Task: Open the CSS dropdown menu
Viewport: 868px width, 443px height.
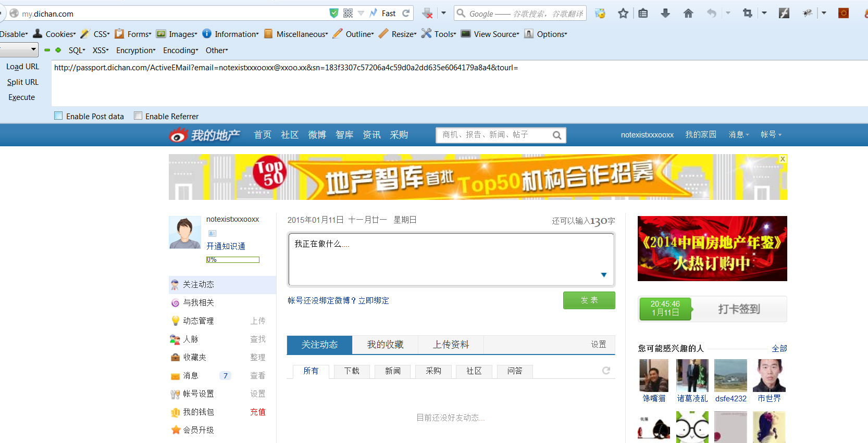Action: coord(95,34)
